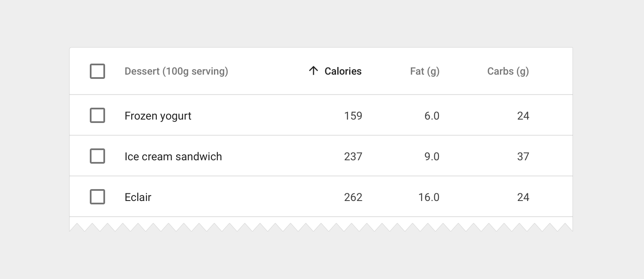Click the Eclair dessert name
This screenshot has height=279, width=644.
click(x=138, y=197)
